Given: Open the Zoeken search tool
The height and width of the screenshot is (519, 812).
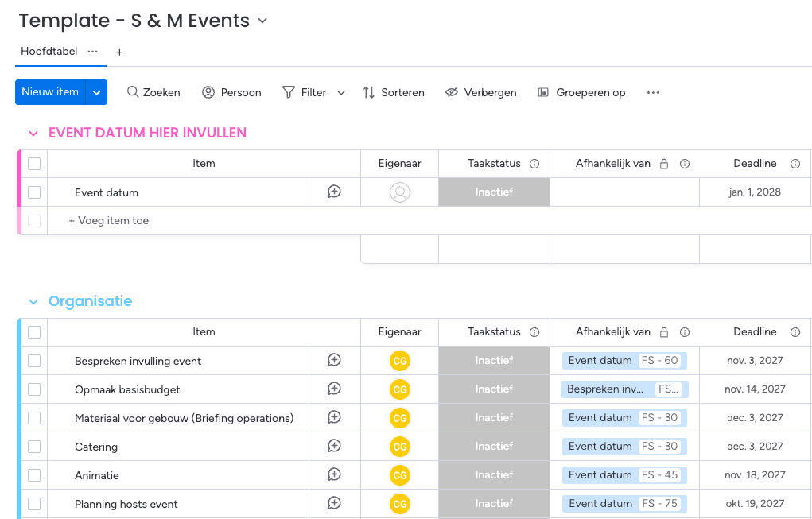Looking at the screenshot, I should [153, 92].
